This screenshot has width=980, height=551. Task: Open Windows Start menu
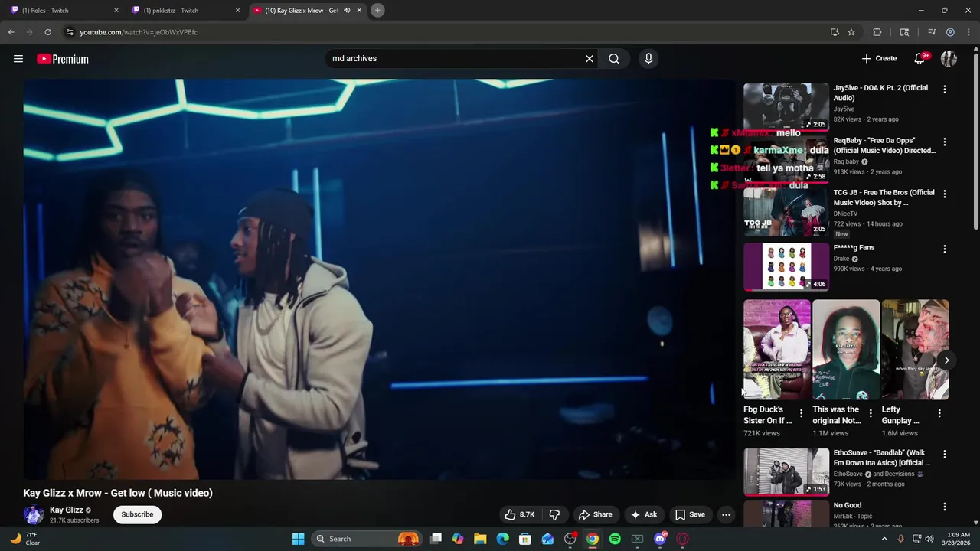298,539
